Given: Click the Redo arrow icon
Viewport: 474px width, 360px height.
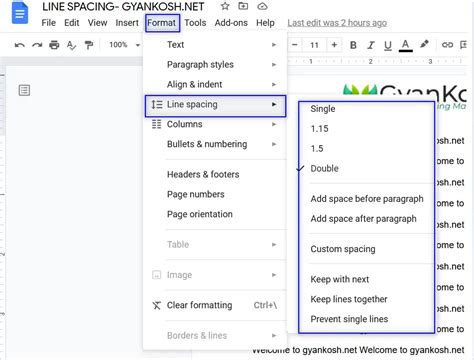Looking at the screenshot, I should point(37,45).
